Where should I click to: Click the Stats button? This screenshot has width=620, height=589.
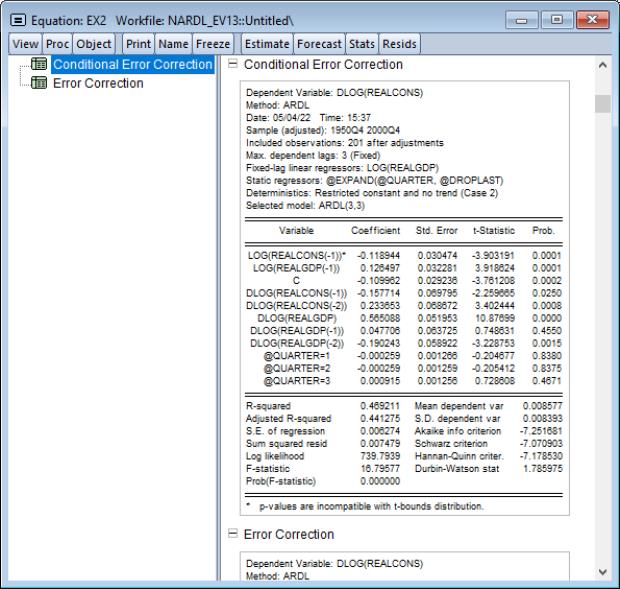[x=364, y=44]
